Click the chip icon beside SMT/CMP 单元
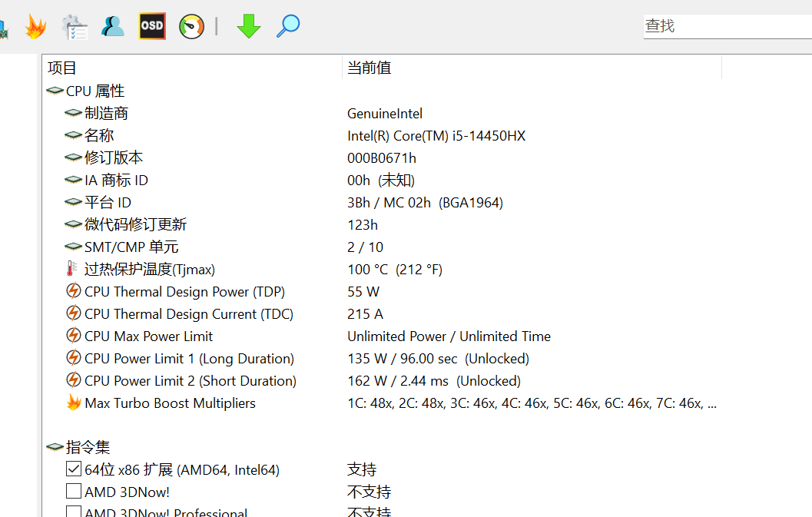The width and height of the screenshot is (812, 517). point(73,247)
